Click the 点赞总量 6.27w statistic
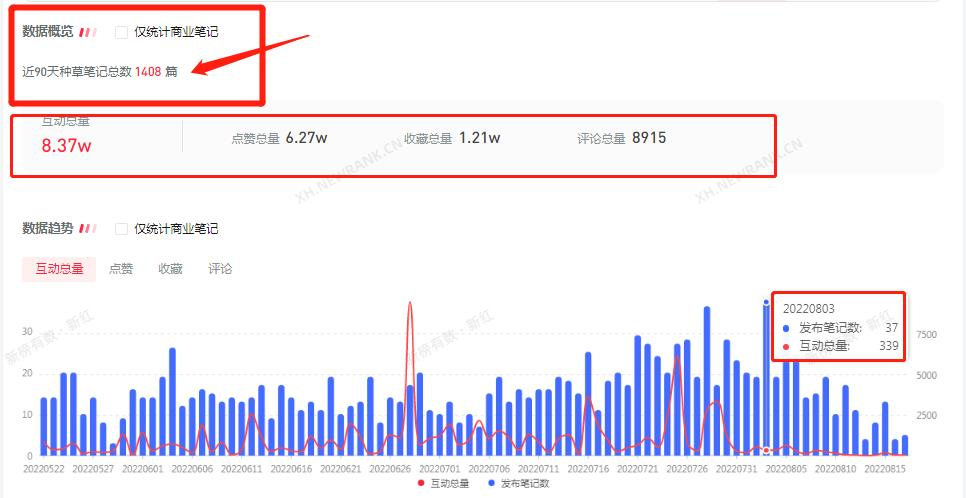 click(x=279, y=138)
